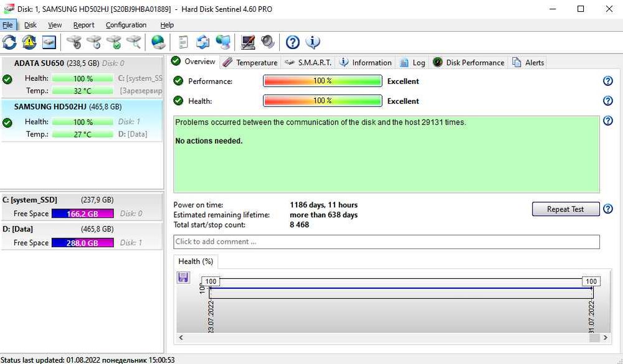The image size is (623, 364).
Task: Click SAMSUNG temperature 27 °C bar
Action: coord(83,134)
